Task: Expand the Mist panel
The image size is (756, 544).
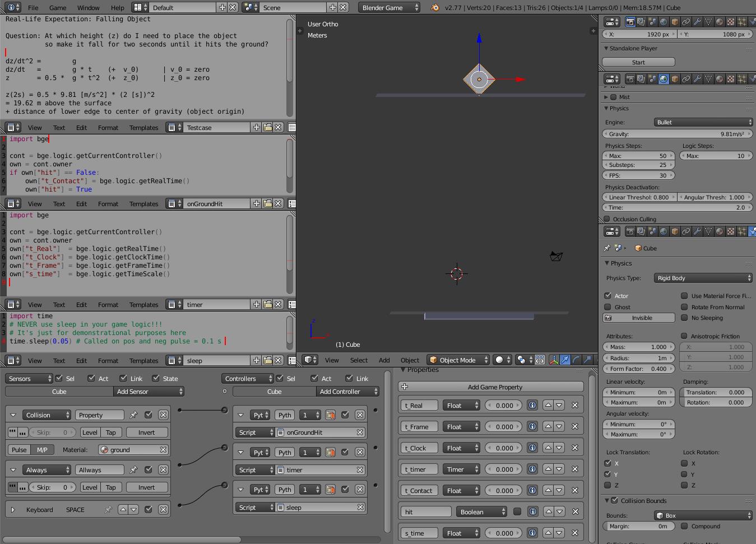Action: point(606,97)
